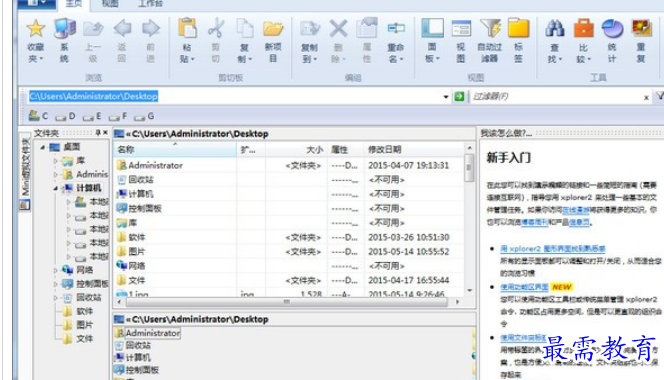Open the Mini虚拟文件夹 side tab
Viewport: 664px width, 380px height.
[x=25, y=172]
